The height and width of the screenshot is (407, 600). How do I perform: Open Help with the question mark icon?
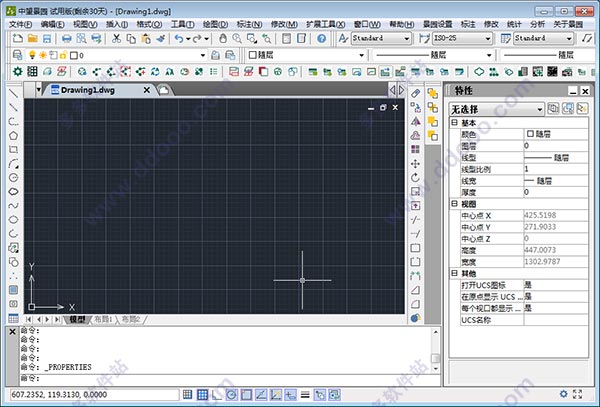pyautogui.click(x=322, y=38)
